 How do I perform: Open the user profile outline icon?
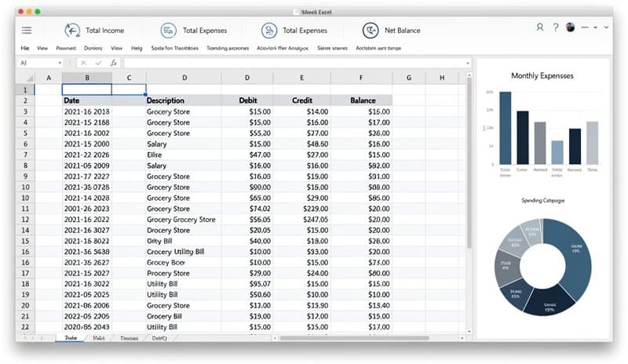coord(540,27)
